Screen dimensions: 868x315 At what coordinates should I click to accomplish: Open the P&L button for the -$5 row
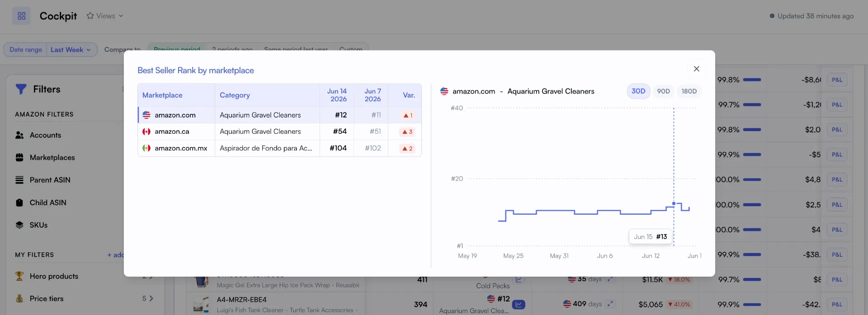click(x=837, y=155)
